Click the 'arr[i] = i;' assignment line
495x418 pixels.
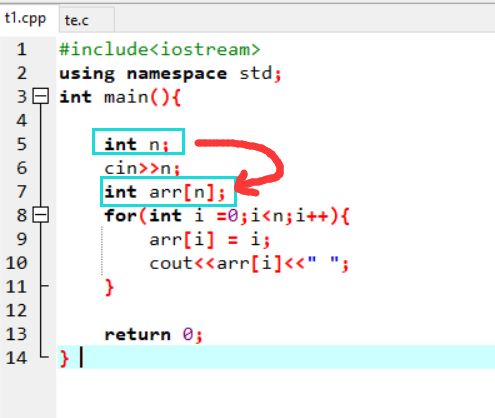click(210, 240)
